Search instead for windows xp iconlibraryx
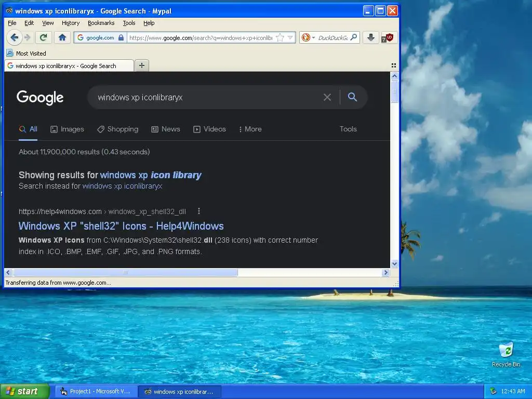The height and width of the screenshot is (399, 532). point(122,186)
